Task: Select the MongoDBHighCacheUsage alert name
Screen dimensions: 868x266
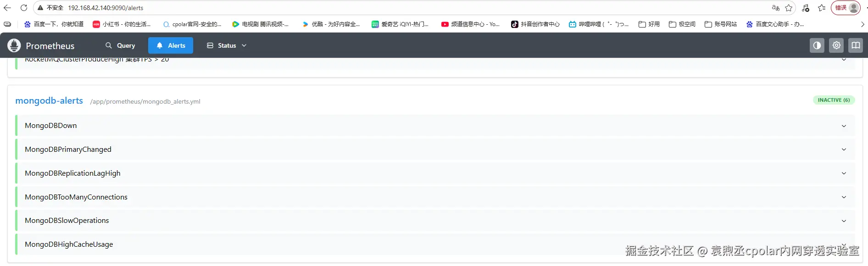Action: [69, 244]
